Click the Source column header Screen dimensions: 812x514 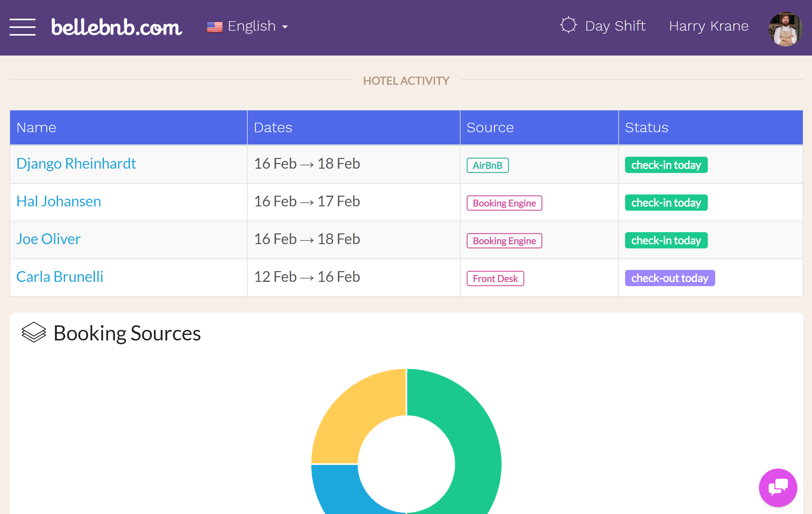tap(539, 128)
